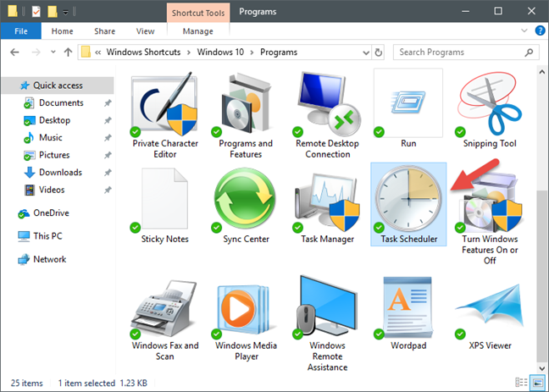Switch to the Share ribbon tab
The image size is (549, 392).
[105, 31]
